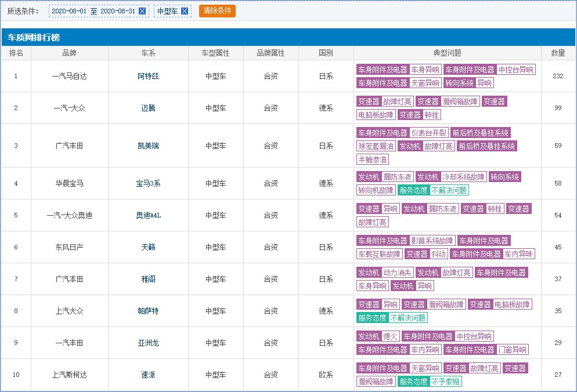Open the 帕萨特 series link
Screen dimensions: 577x392
[x=148, y=311]
